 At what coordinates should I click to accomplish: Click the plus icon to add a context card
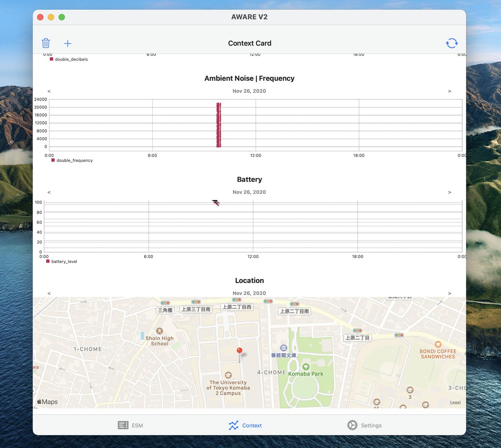(x=68, y=43)
